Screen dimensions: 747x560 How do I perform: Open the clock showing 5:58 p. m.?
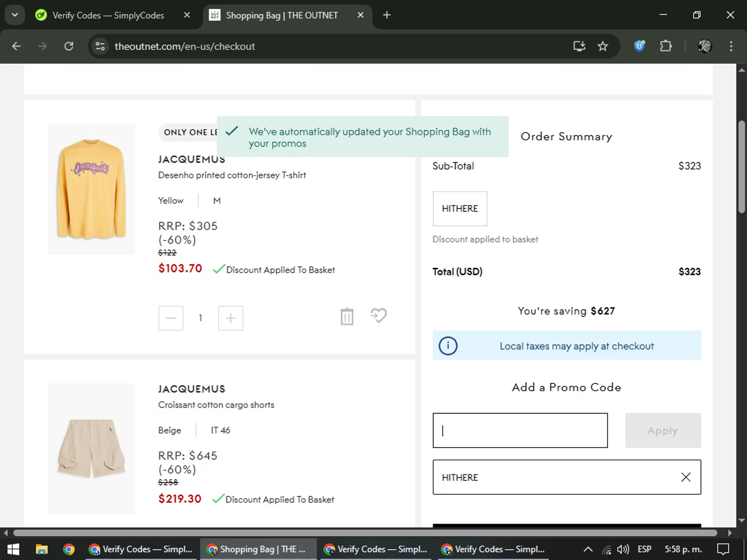683,549
